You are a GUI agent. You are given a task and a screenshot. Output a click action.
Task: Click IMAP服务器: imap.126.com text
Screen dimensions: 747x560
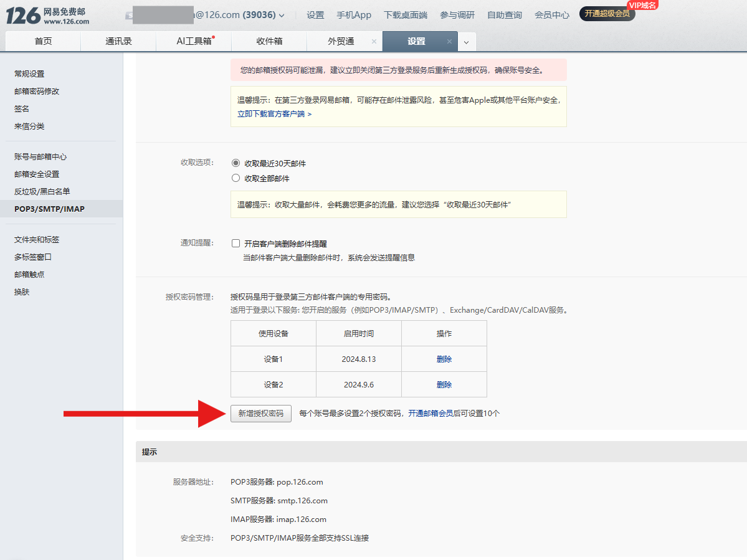[x=278, y=519]
